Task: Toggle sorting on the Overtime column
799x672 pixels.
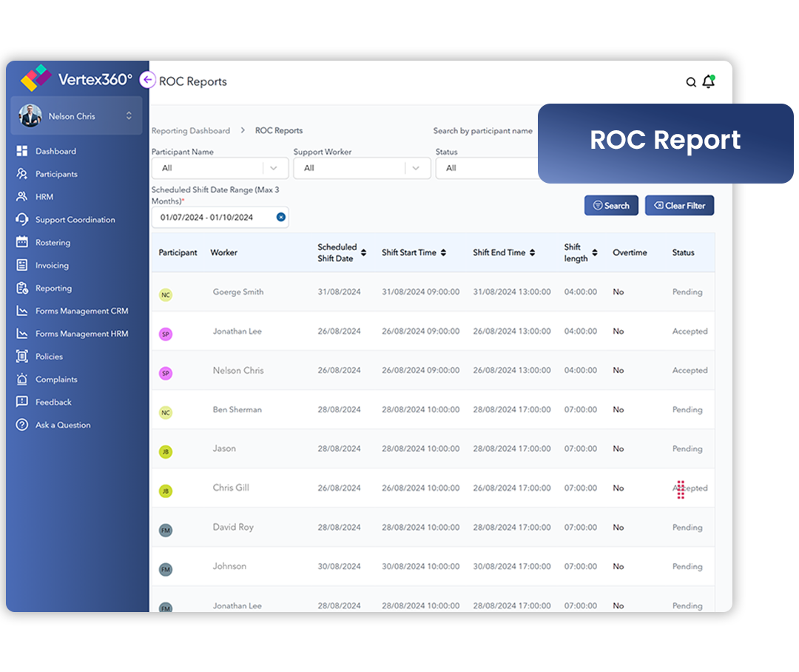Action: pos(630,252)
